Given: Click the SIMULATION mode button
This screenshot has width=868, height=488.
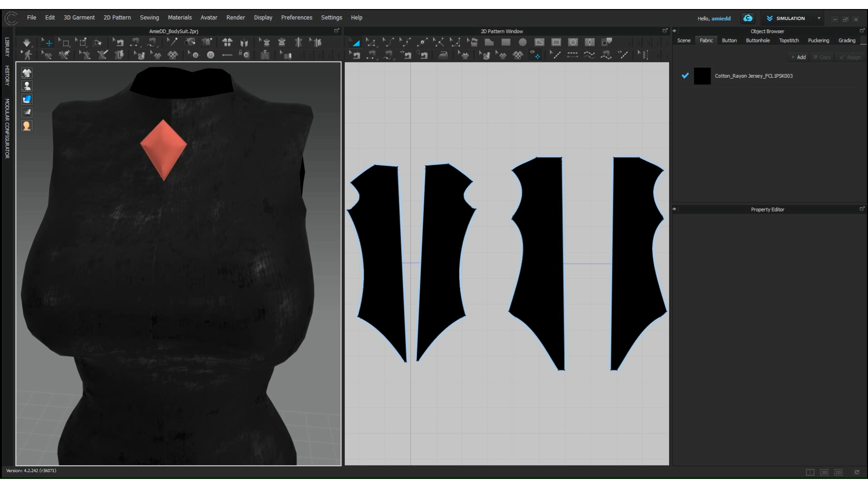Looking at the screenshot, I should (x=786, y=18).
